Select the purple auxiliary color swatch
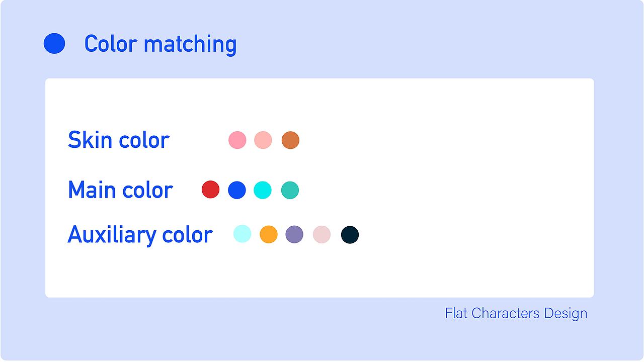Viewport: 644px width, 362px height. coord(294,234)
